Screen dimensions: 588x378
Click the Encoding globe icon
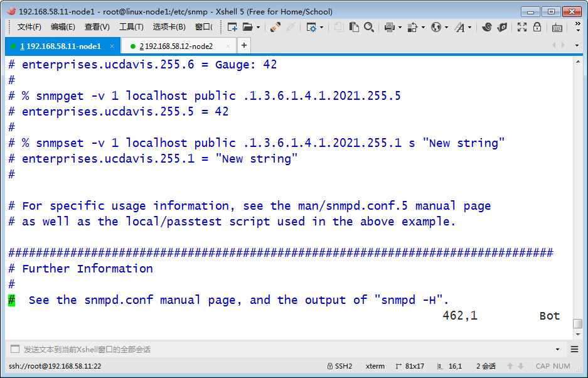coord(436,27)
